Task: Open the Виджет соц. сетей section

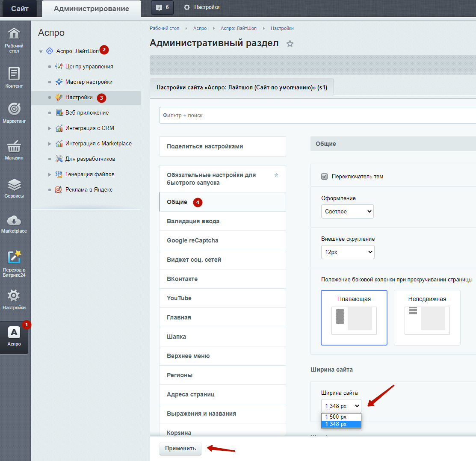Action: (222, 260)
